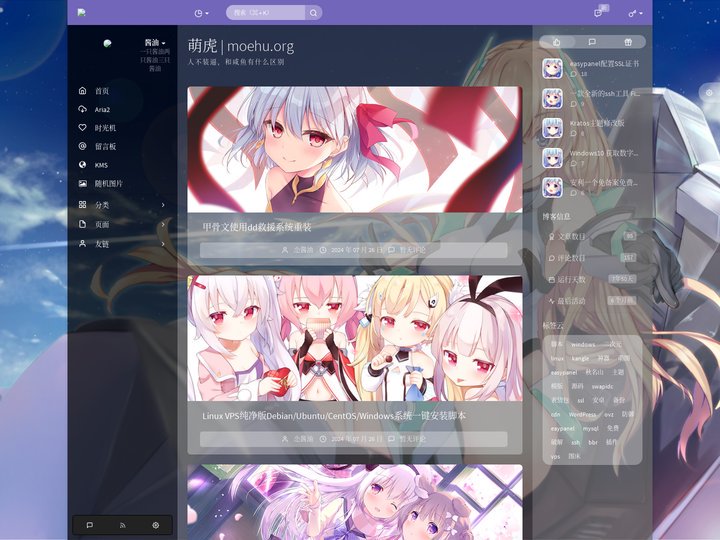The image size is (720, 540).
Task: Switch to the gift random posts tab
Action: tap(628, 42)
